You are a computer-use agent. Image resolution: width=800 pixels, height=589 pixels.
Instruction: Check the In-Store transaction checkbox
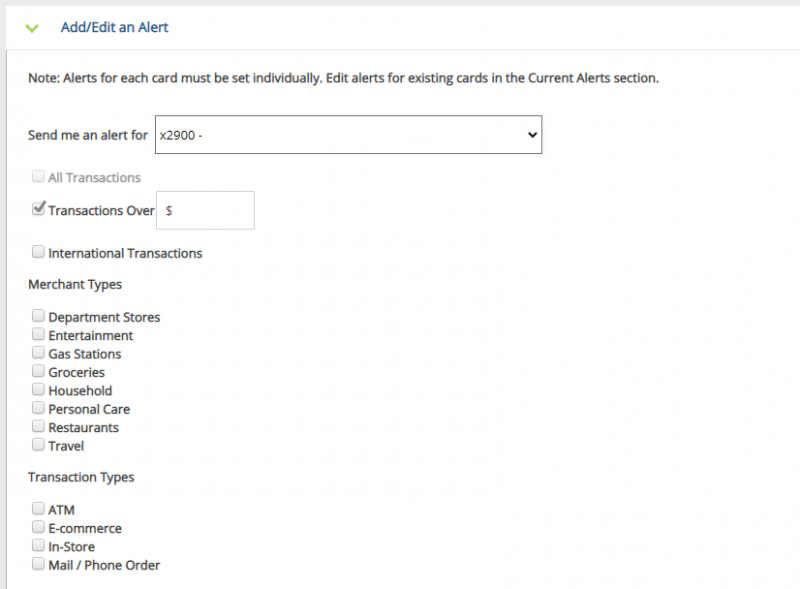[39, 546]
